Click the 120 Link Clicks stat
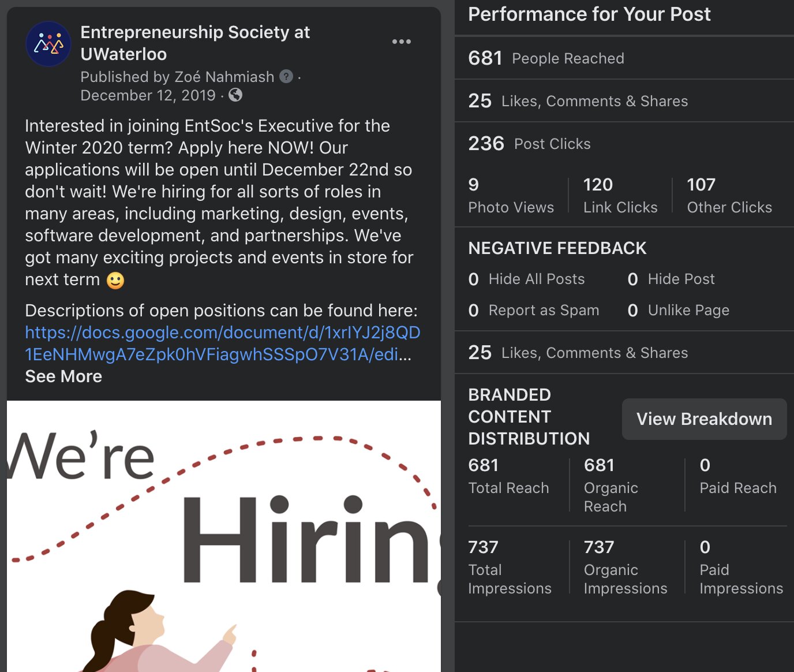 tap(620, 196)
